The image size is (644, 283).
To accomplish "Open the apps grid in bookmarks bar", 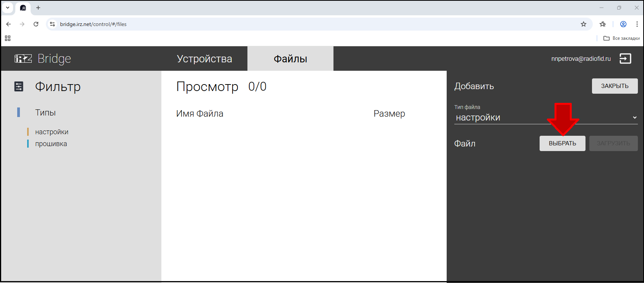I will point(8,38).
